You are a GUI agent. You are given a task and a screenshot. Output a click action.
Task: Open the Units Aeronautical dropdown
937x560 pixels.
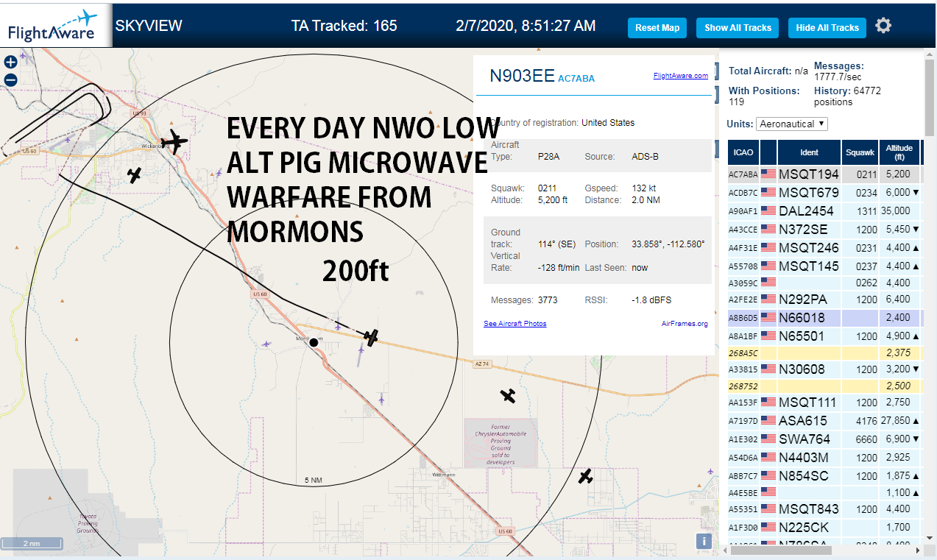[x=792, y=124]
